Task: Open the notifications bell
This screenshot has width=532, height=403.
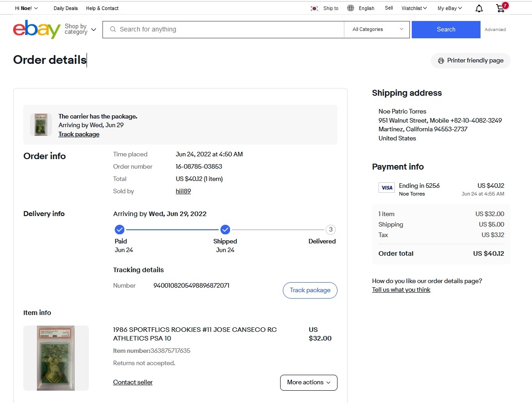Action: click(x=479, y=9)
